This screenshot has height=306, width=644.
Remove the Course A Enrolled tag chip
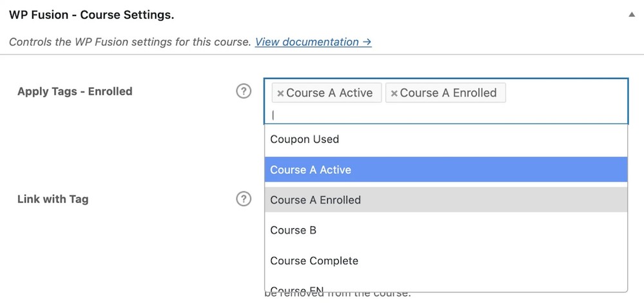(x=394, y=93)
